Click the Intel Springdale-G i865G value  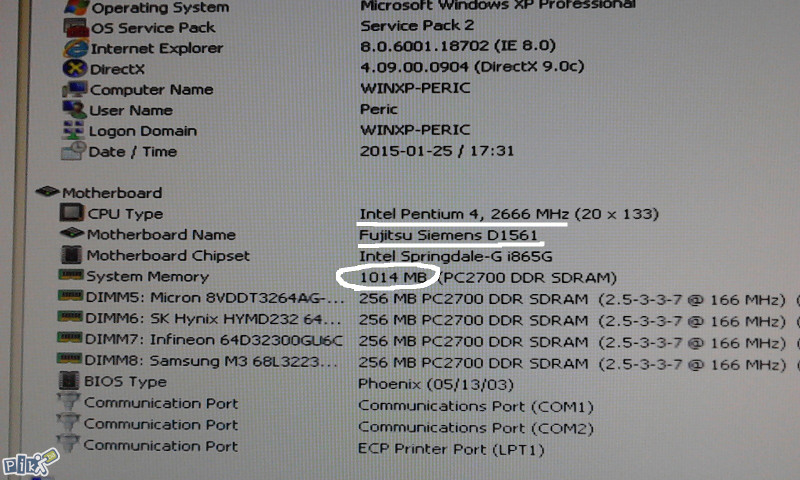[x=456, y=256]
